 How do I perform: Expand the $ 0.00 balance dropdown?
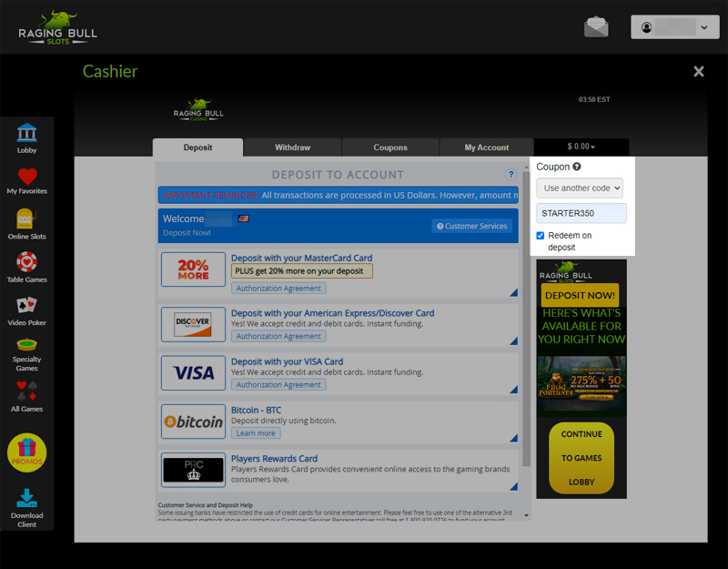click(581, 147)
